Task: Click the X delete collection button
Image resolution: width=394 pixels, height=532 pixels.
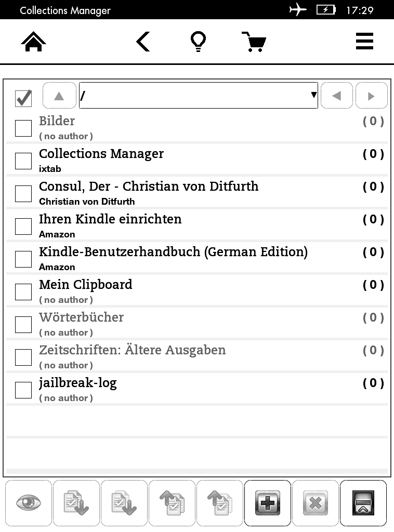Action: 316,503
